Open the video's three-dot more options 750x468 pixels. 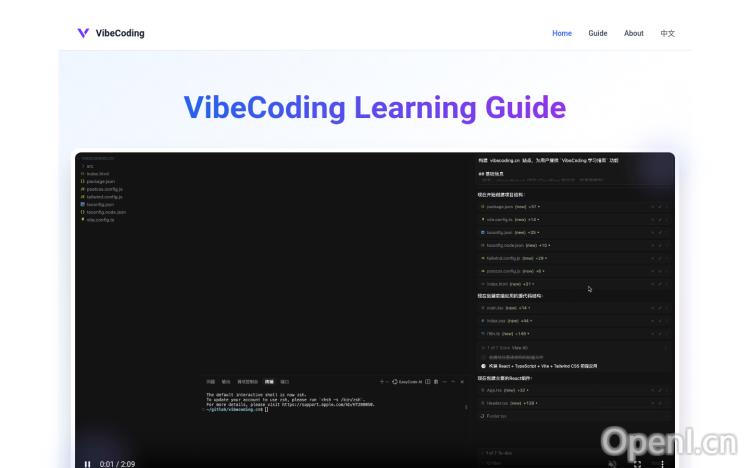click(662, 464)
